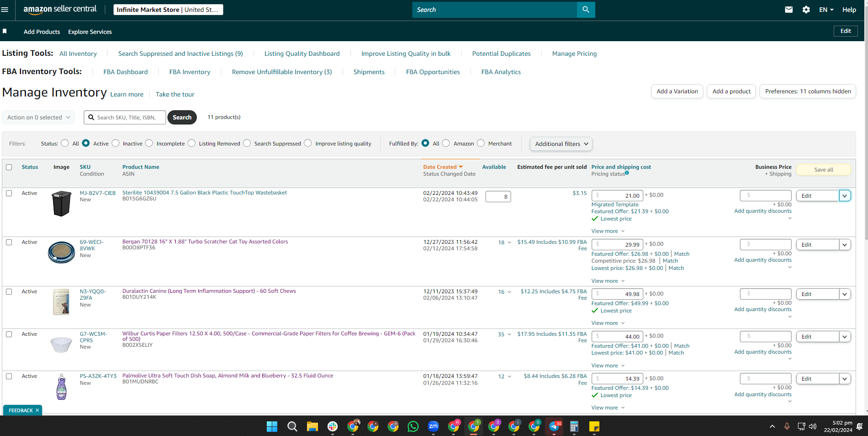Select the Inactive status radio button

(x=116, y=143)
